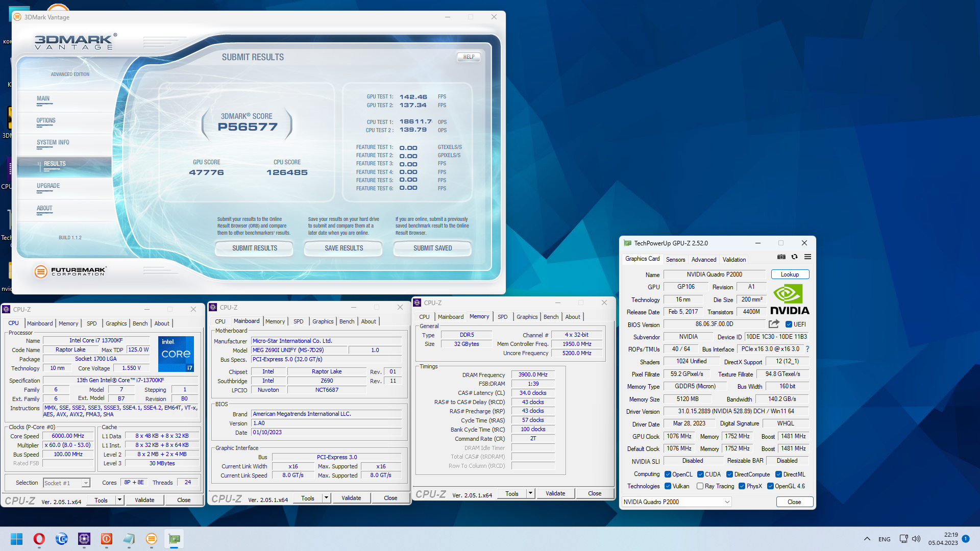980x551 pixels.
Task: Click the BIOS share/export arrow icon
Action: pyautogui.click(x=774, y=324)
